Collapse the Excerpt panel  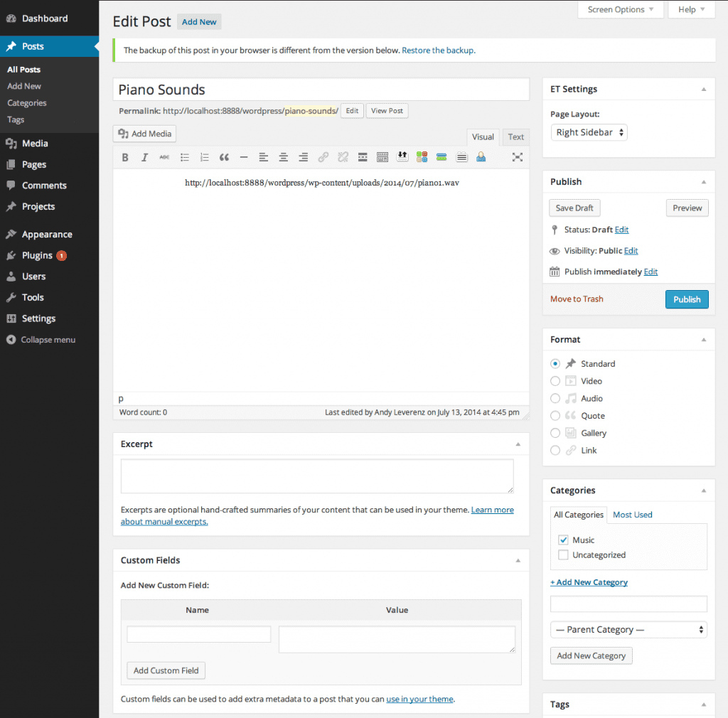coord(518,444)
